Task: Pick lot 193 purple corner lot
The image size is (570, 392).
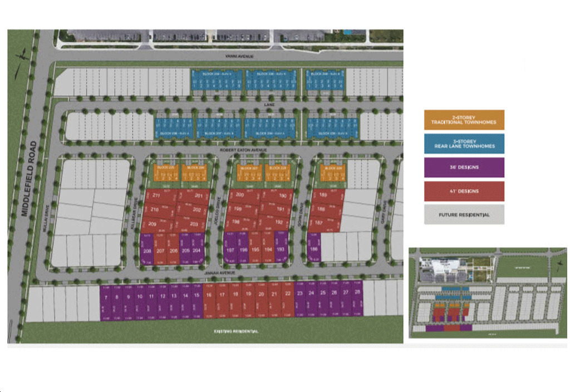Action: pos(281,249)
